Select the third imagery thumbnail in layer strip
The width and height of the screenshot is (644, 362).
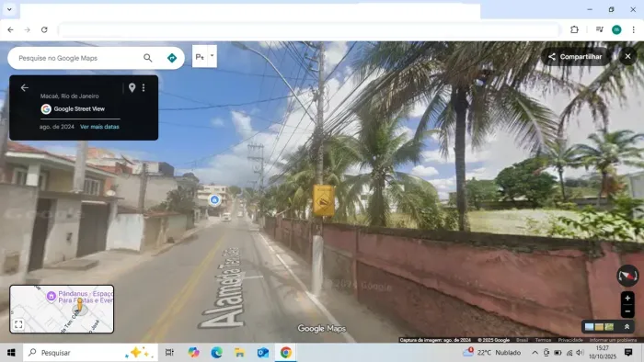point(609,327)
